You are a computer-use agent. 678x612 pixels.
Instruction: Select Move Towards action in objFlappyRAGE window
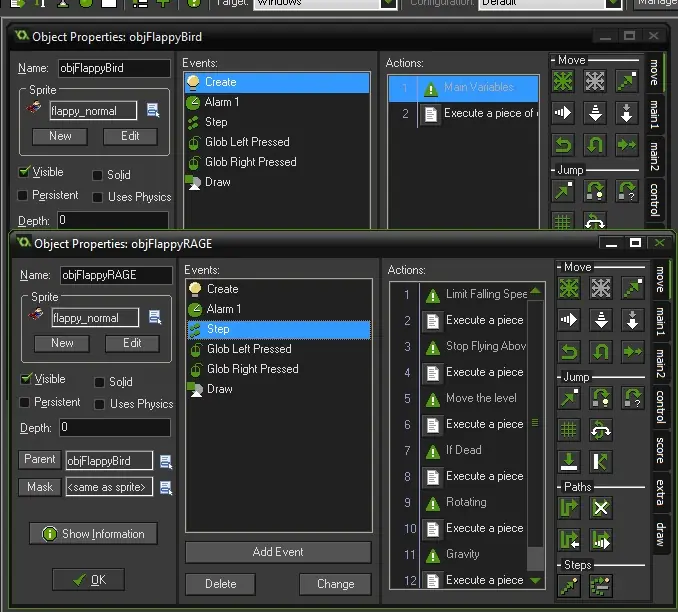[633, 288]
